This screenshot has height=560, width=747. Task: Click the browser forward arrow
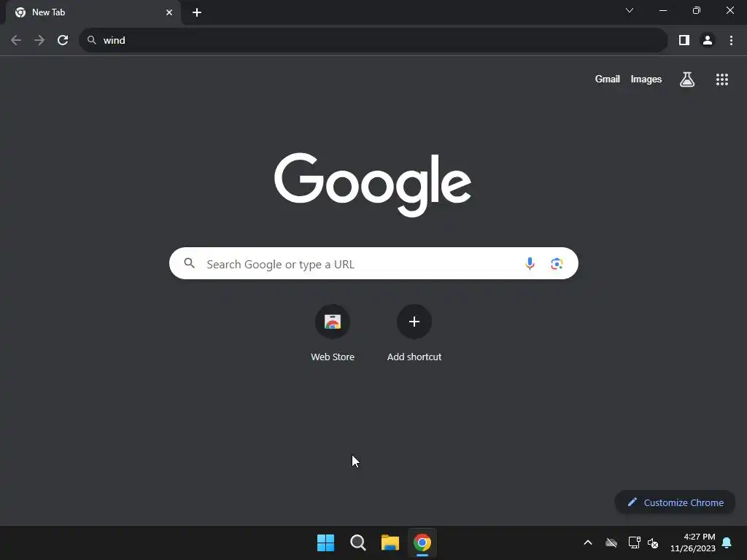(x=39, y=40)
